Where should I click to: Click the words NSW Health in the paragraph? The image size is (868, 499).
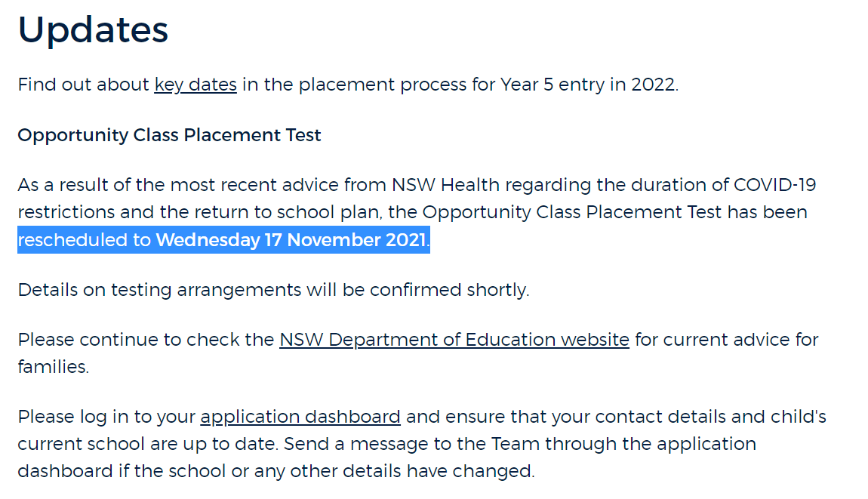click(x=445, y=184)
